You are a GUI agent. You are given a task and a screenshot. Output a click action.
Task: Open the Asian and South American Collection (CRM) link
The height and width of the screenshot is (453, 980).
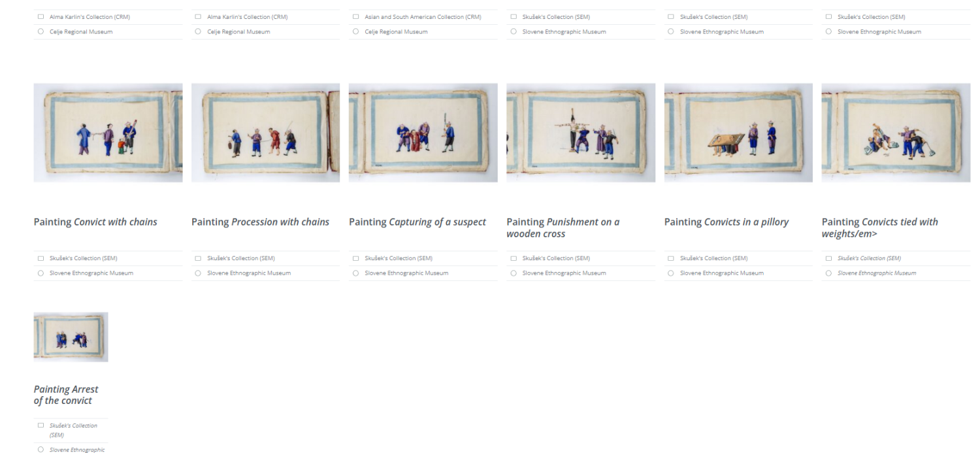(423, 17)
